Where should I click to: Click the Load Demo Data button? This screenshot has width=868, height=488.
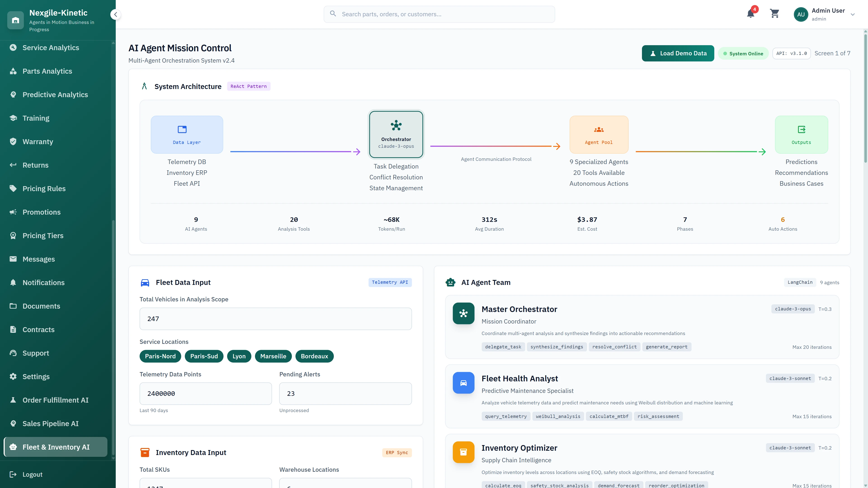tap(678, 53)
